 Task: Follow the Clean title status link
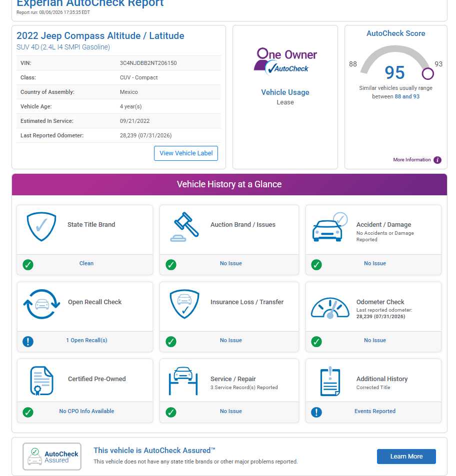point(86,263)
